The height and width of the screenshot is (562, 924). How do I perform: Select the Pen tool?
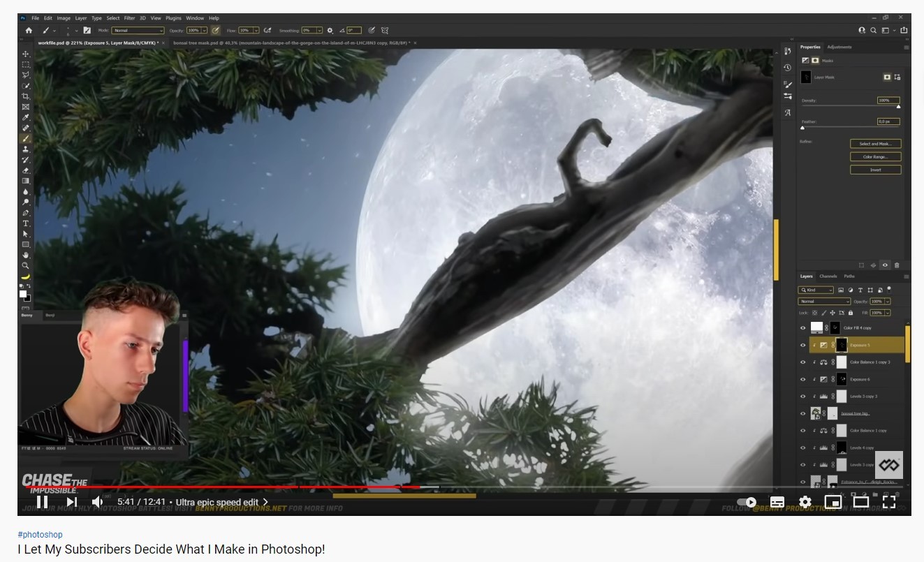click(26, 212)
